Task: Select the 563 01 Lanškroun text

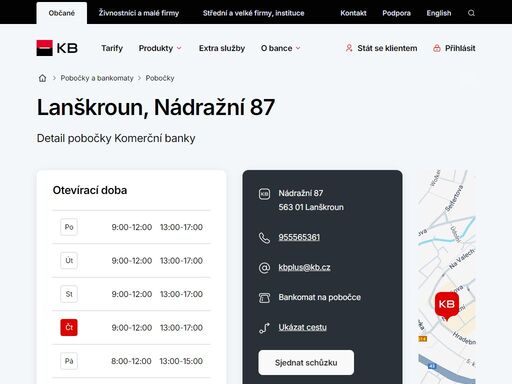Action: [311, 207]
